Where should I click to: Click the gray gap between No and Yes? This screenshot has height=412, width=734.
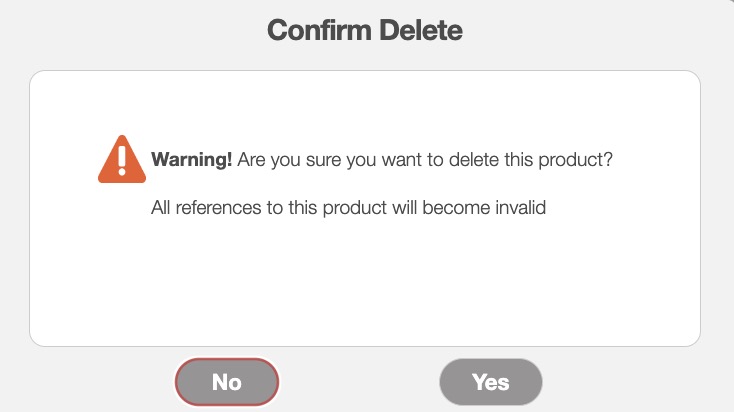(359, 382)
